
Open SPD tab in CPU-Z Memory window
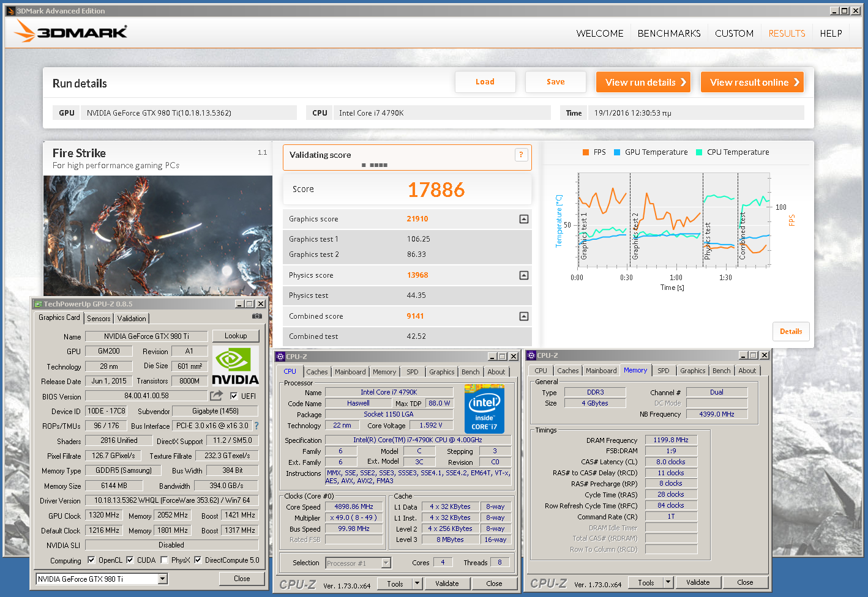click(x=664, y=371)
